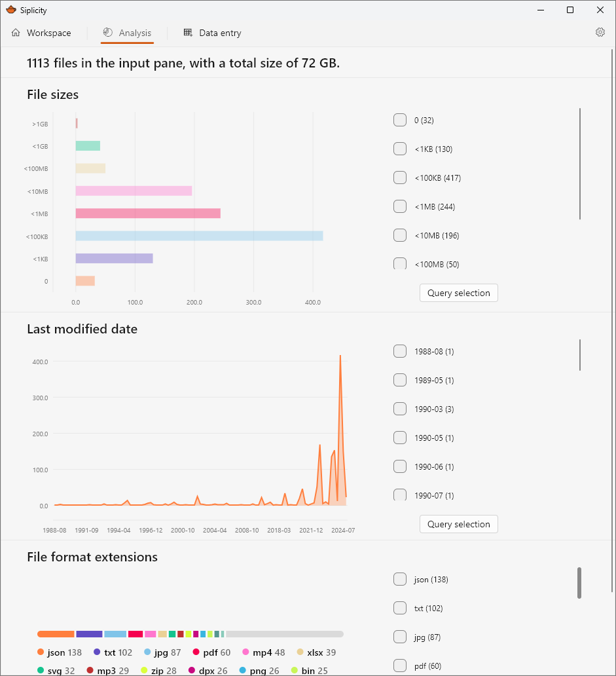The image size is (616, 676).
Task: Click the Siplicity logo in the title bar
Action: pyautogui.click(x=11, y=10)
